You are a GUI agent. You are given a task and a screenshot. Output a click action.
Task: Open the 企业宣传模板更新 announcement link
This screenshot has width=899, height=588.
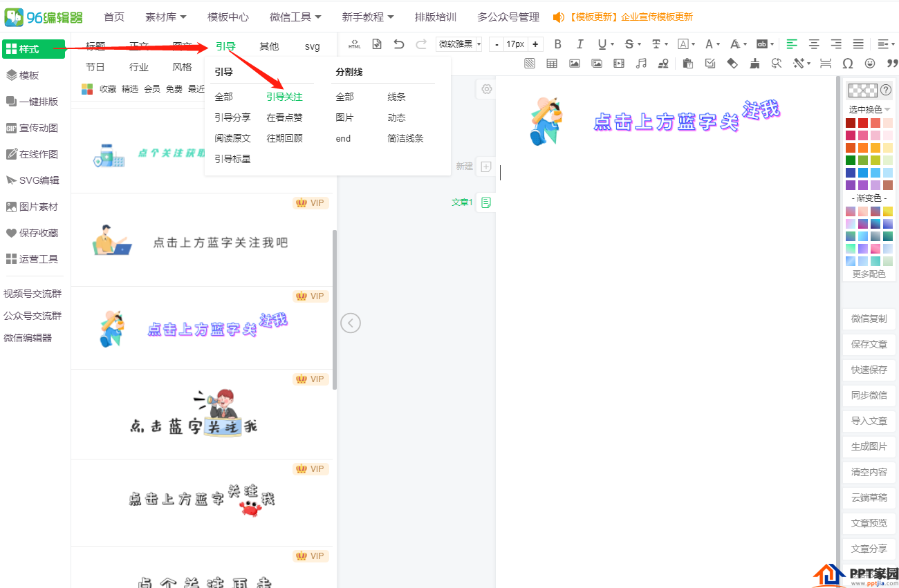656,17
